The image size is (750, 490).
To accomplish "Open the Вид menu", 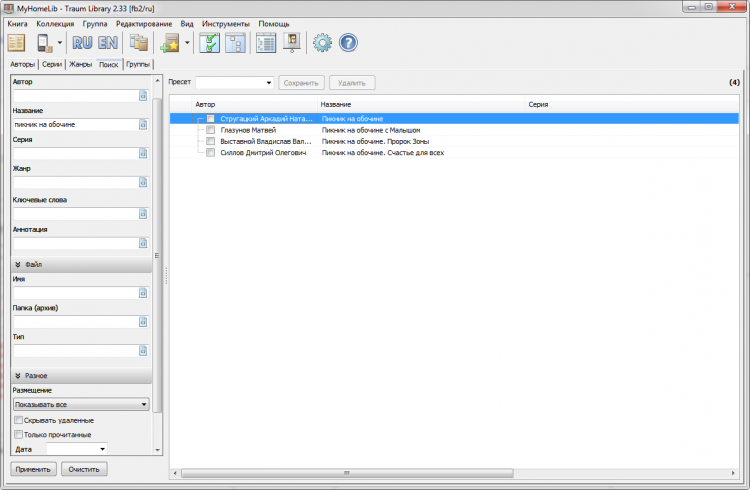I will click(x=187, y=23).
